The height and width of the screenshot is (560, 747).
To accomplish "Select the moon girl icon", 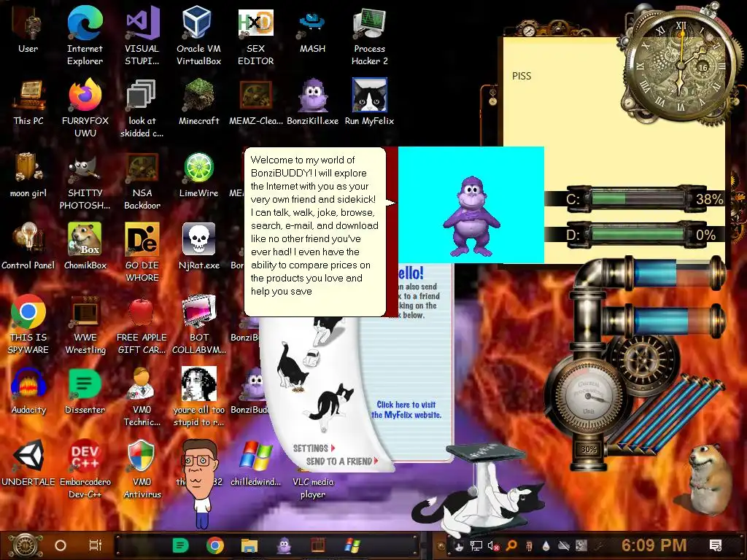I will pyautogui.click(x=28, y=174).
